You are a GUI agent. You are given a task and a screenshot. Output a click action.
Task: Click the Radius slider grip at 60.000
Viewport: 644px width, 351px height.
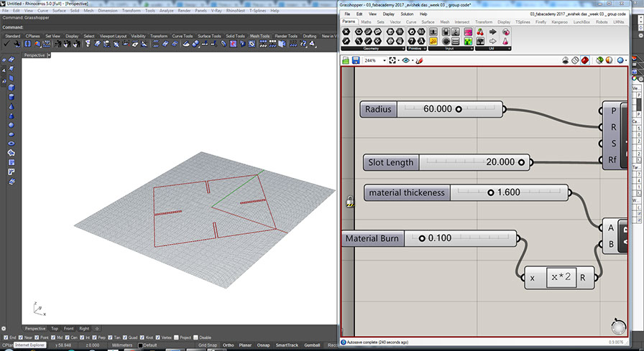459,109
